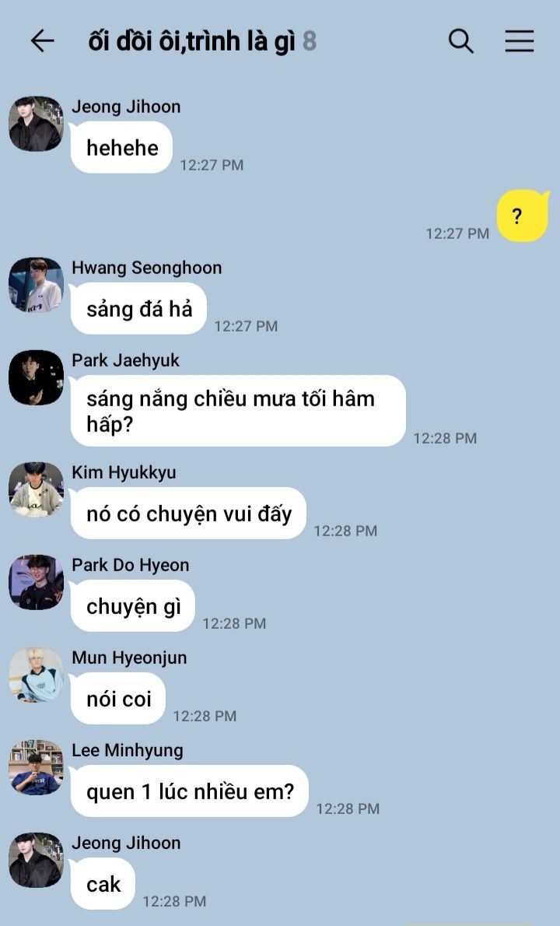The image size is (560, 926).
Task: Select the 'hehehe' message bubble
Action: [121, 148]
